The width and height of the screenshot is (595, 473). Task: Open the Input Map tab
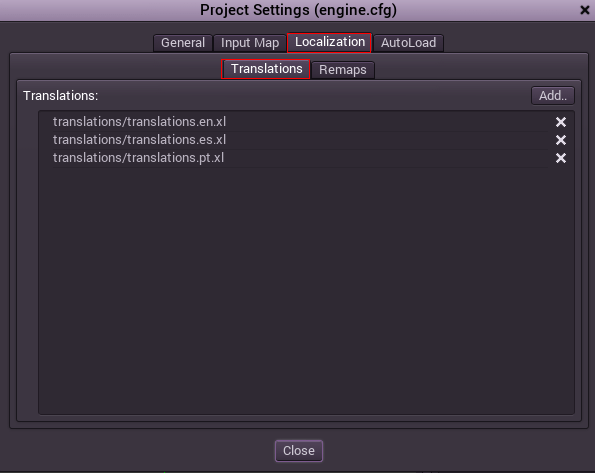tap(250, 43)
